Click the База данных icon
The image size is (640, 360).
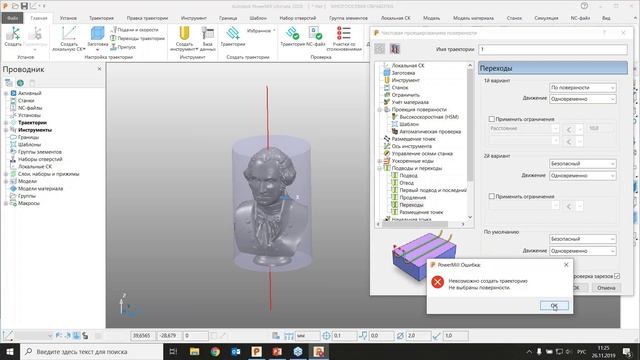point(208,34)
